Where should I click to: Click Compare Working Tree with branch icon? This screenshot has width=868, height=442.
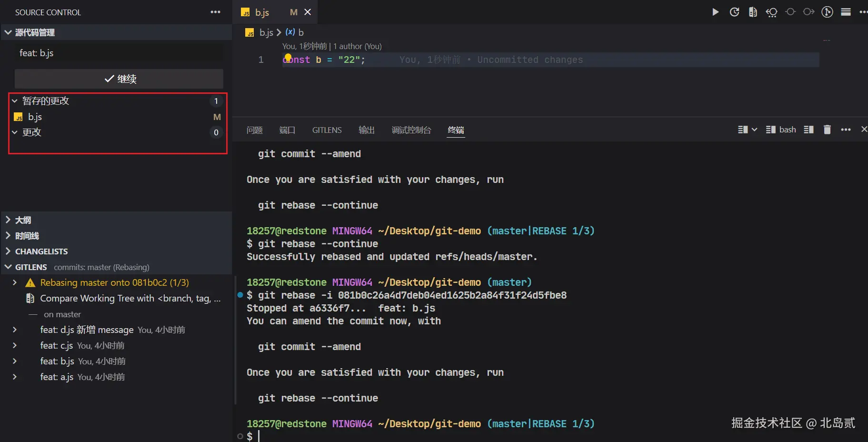pos(30,298)
